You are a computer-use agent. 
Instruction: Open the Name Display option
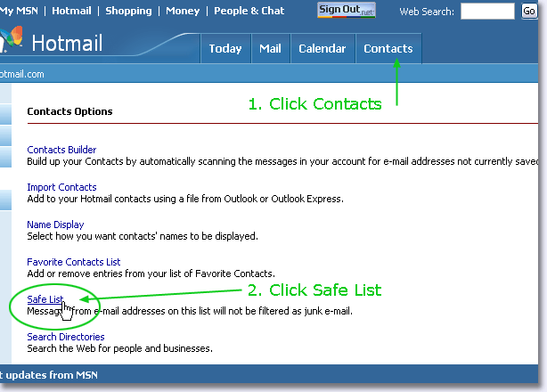pyautogui.click(x=55, y=225)
